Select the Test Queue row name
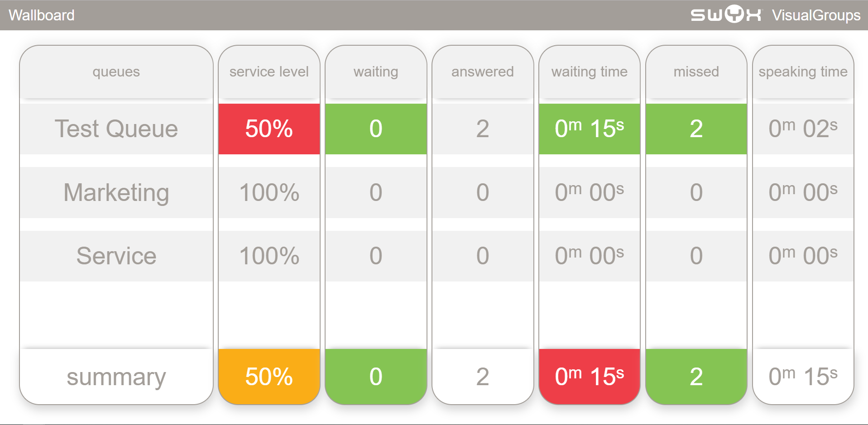The width and height of the screenshot is (868, 425). [x=116, y=129]
